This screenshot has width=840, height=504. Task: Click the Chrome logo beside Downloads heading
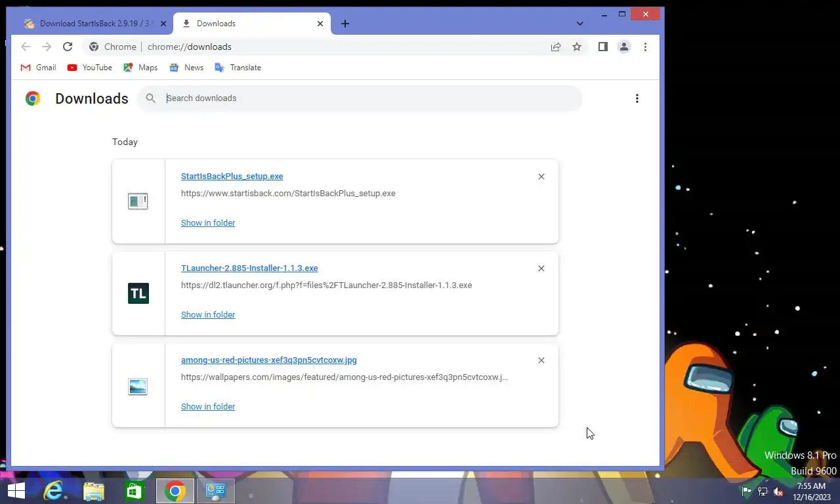[x=33, y=98]
